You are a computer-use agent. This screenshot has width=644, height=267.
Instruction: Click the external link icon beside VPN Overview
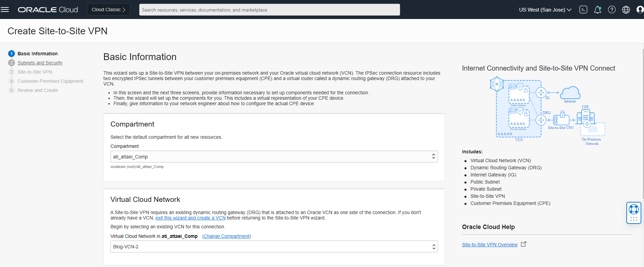coord(523,244)
